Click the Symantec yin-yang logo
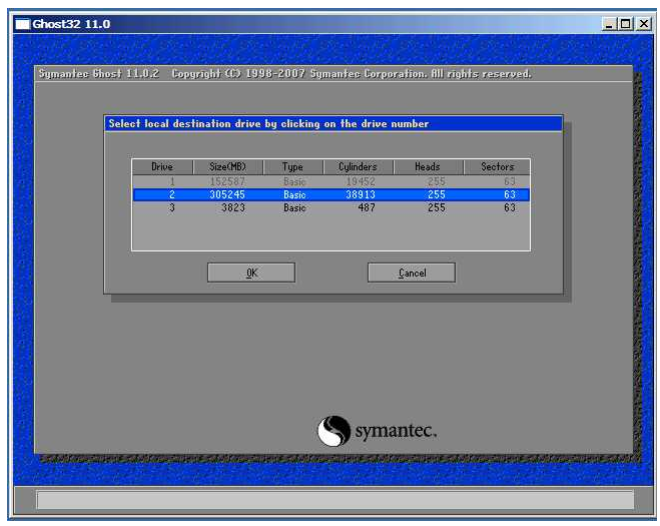 tap(333, 431)
